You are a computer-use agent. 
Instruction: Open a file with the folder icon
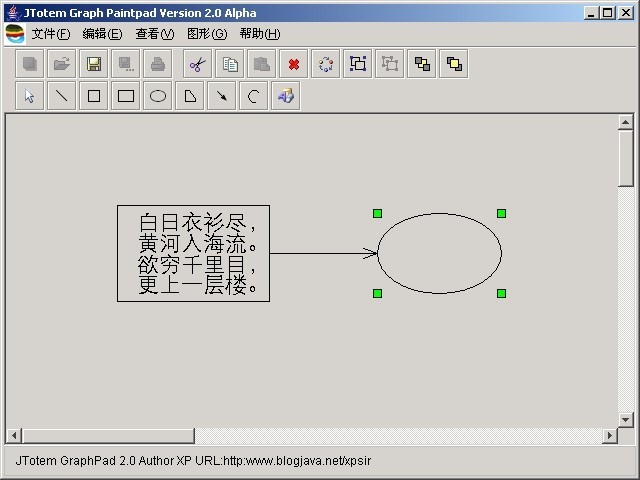62,64
